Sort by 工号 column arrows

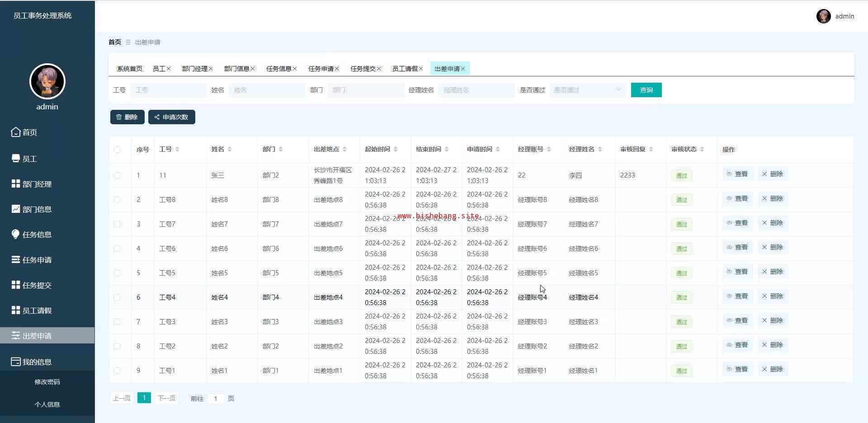[177, 149]
